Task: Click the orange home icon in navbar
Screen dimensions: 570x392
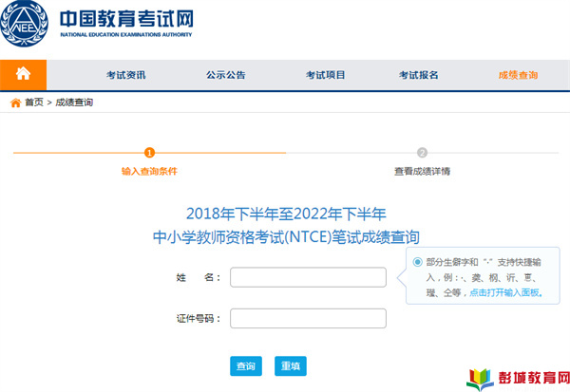Action: [x=23, y=74]
